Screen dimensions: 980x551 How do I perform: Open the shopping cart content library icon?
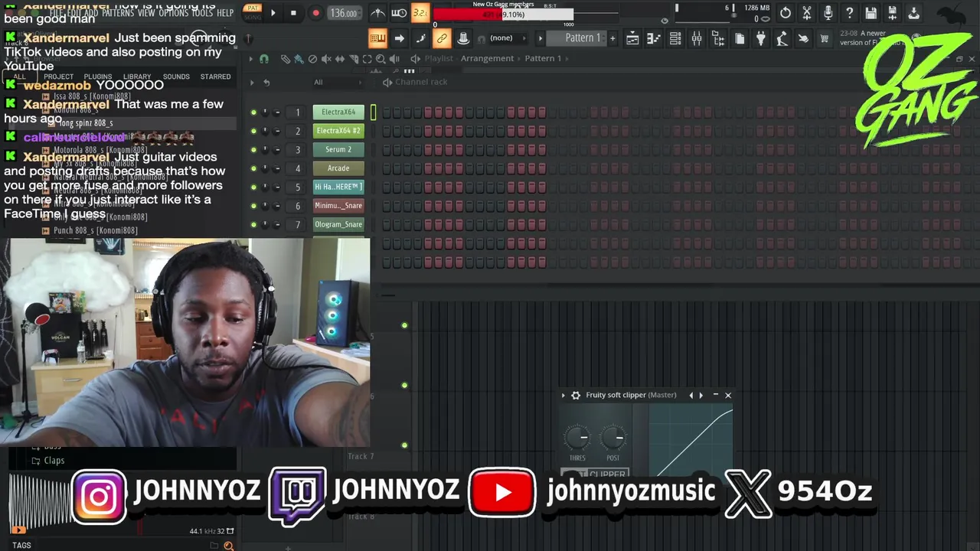(x=825, y=38)
